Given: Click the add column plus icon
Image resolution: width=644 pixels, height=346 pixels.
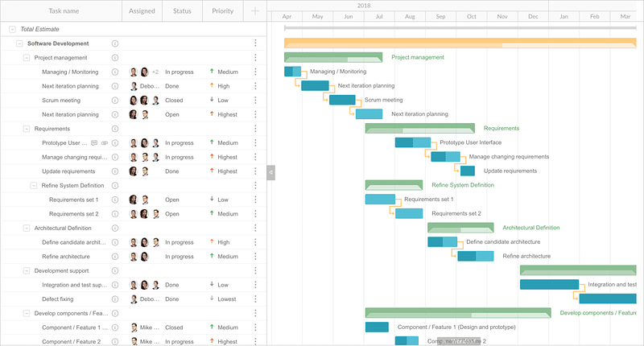Looking at the screenshot, I should click(x=255, y=11).
